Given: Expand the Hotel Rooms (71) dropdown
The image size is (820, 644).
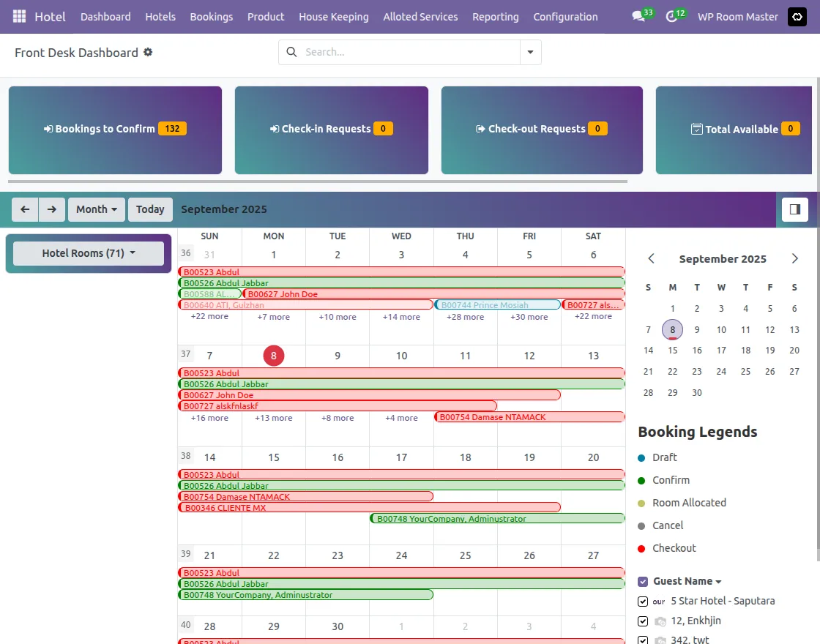Looking at the screenshot, I should pos(87,252).
